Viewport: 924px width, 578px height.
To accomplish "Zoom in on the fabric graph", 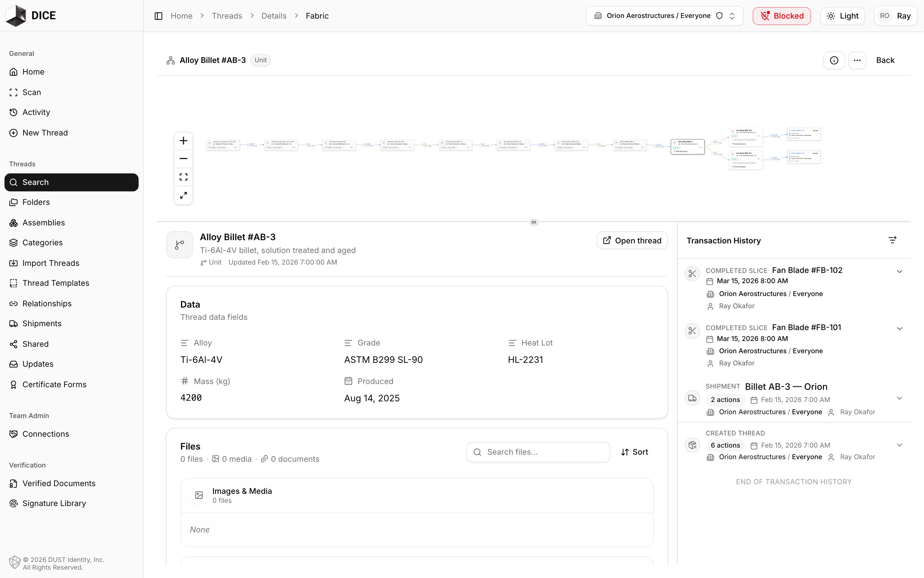I will 184,141.
